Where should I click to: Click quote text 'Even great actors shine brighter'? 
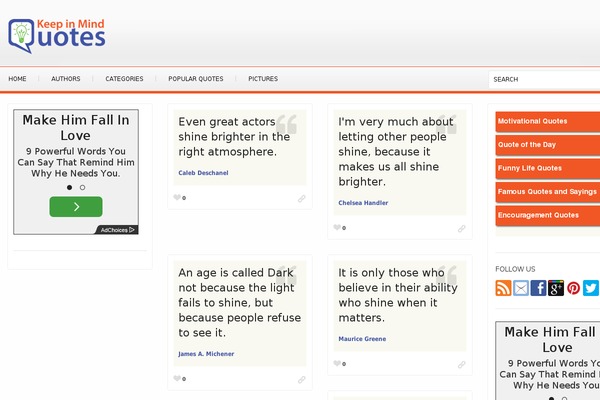(234, 137)
